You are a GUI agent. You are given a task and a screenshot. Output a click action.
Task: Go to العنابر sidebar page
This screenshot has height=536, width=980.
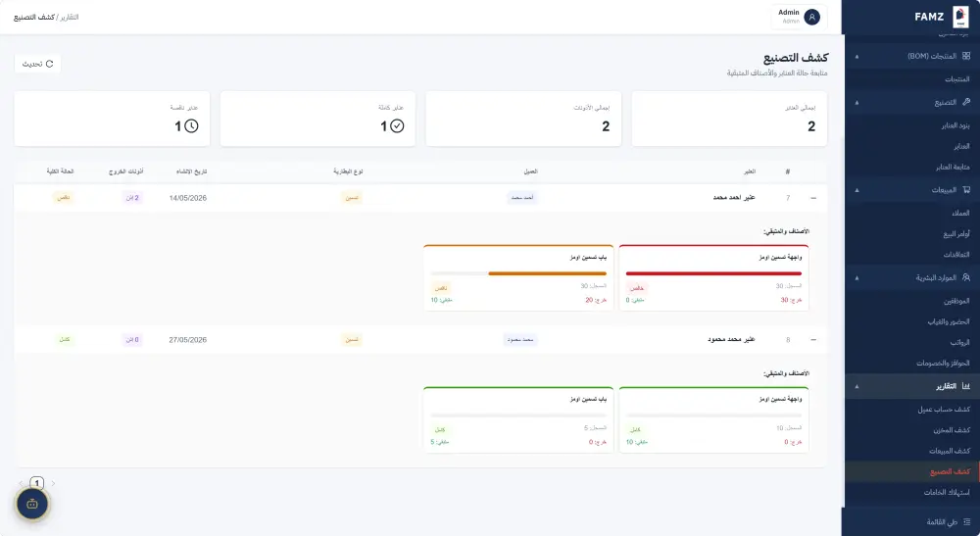click(x=962, y=146)
